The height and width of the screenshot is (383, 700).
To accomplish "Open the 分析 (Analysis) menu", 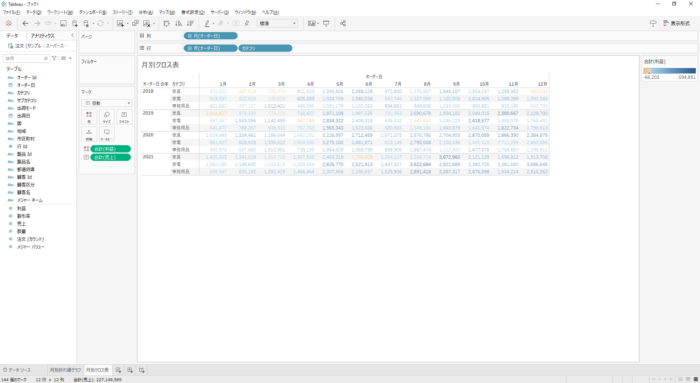I will (x=146, y=12).
